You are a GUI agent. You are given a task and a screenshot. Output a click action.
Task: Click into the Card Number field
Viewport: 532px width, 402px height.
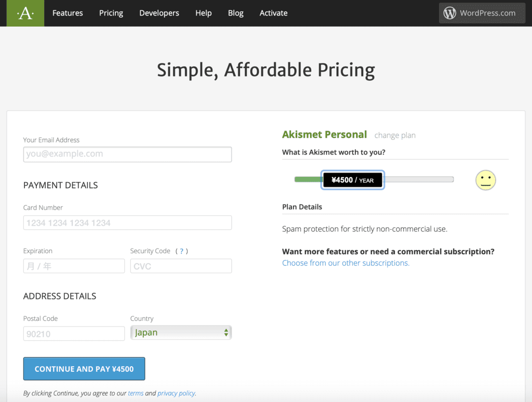coord(127,223)
